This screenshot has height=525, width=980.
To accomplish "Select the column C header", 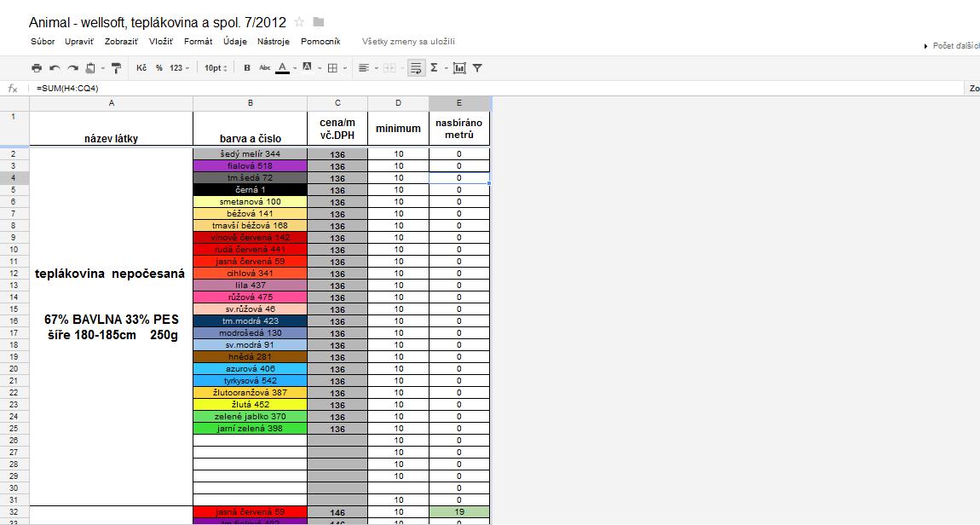I will tap(337, 103).
